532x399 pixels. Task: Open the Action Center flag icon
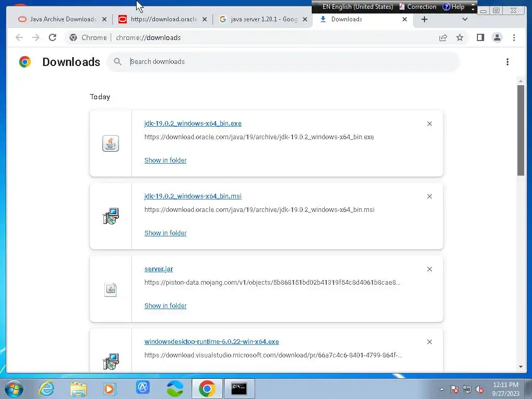click(x=454, y=389)
